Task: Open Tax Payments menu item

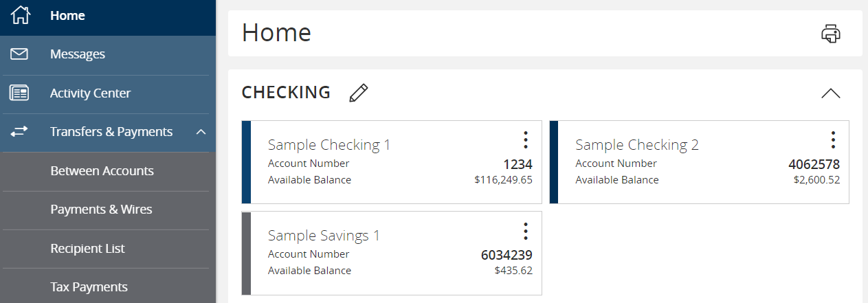Action: [x=89, y=287]
